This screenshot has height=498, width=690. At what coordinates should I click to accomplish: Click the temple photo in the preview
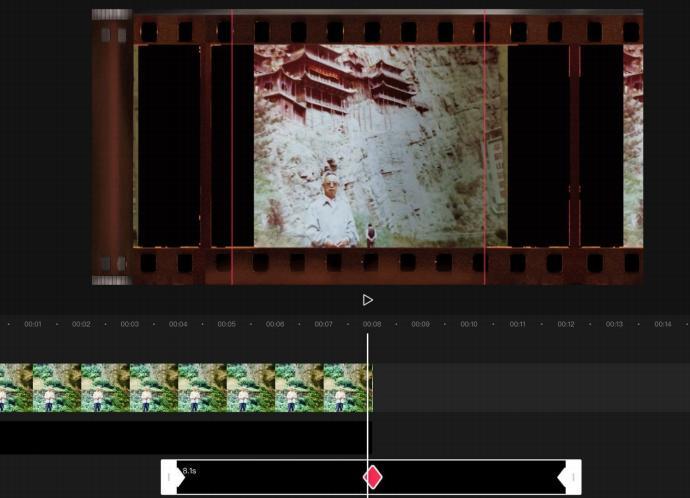(x=381, y=146)
